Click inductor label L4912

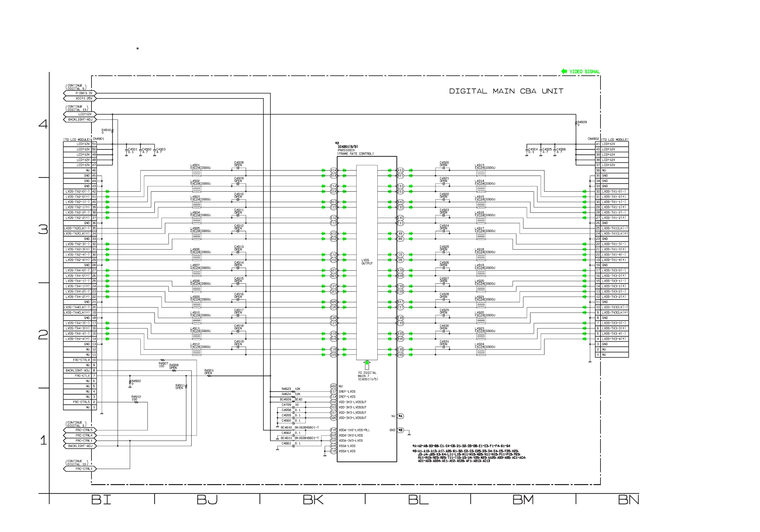(195, 344)
